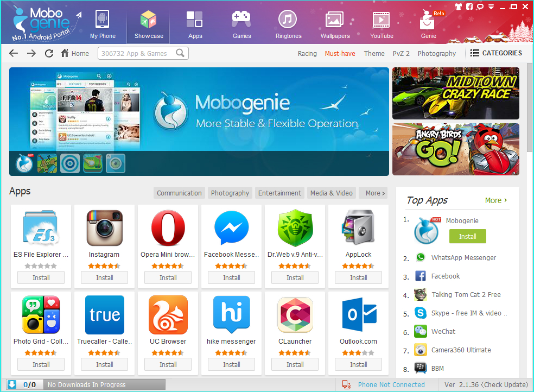Reload the page with refresh icon

tap(49, 53)
